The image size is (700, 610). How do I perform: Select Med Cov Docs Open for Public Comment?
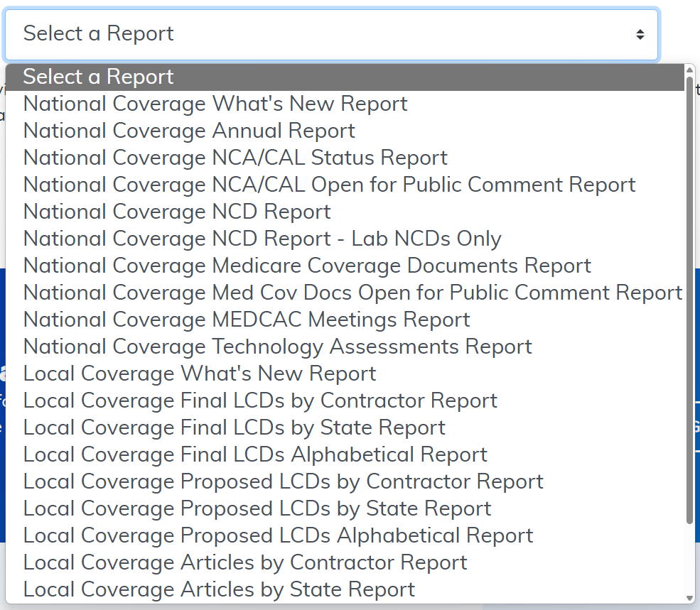(x=352, y=293)
